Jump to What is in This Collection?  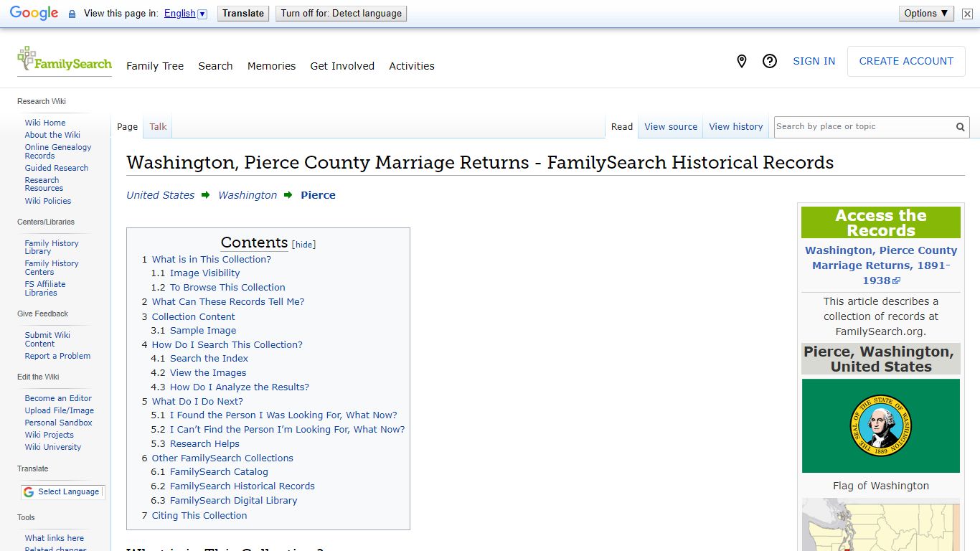[212, 260]
